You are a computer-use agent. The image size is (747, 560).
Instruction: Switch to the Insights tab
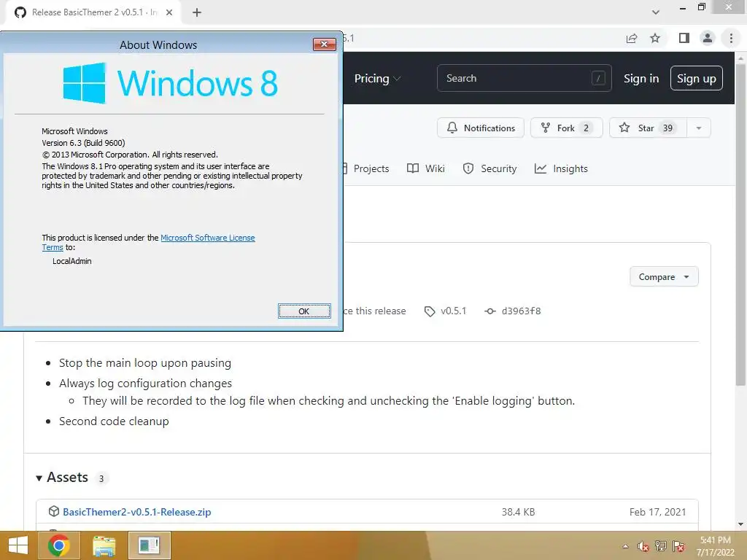click(x=561, y=168)
